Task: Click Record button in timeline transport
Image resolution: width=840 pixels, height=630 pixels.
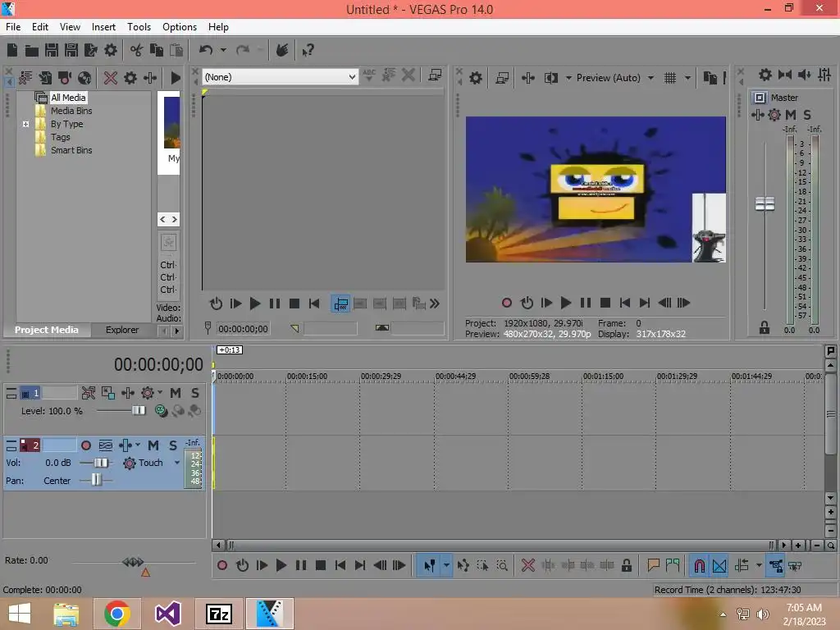Action: coord(222,565)
